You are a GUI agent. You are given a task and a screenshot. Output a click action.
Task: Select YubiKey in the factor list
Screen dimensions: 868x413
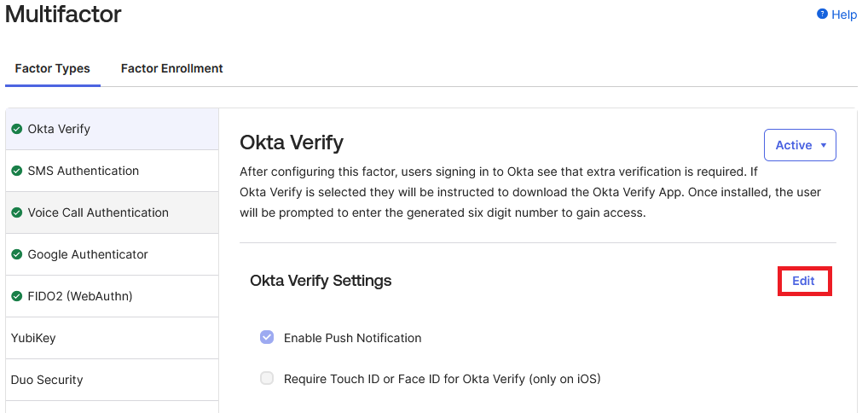click(33, 338)
